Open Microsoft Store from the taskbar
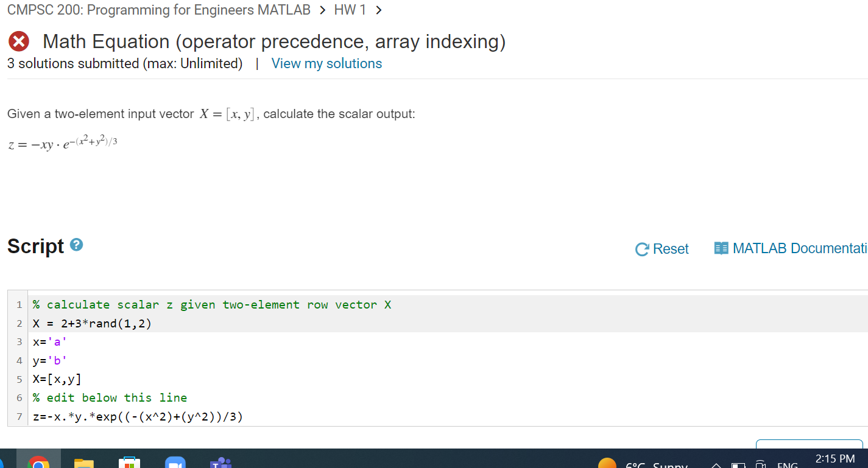868x468 pixels. point(130,464)
